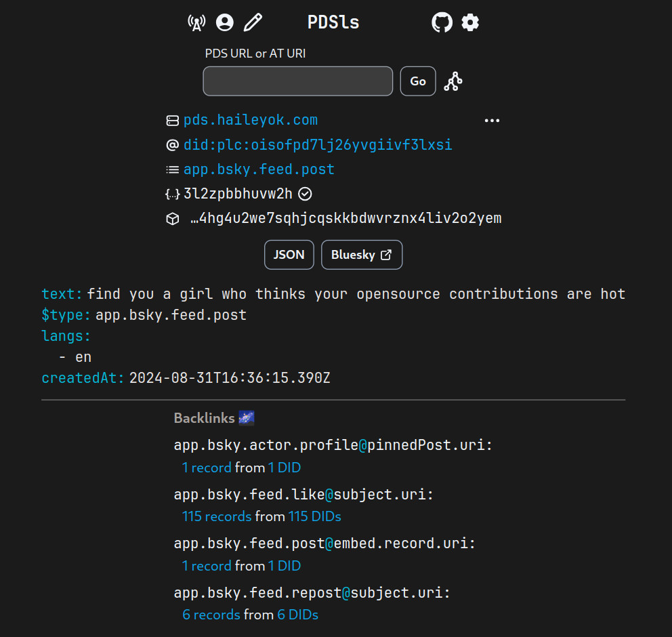
Task: Open 1 DID link under pinnedPost.uri
Action: pos(285,468)
